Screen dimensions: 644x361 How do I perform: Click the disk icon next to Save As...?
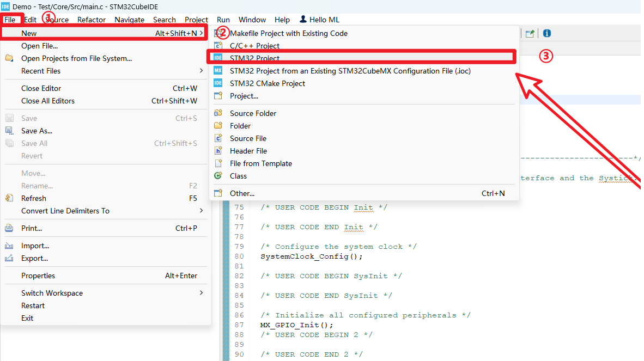tap(9, 131)
